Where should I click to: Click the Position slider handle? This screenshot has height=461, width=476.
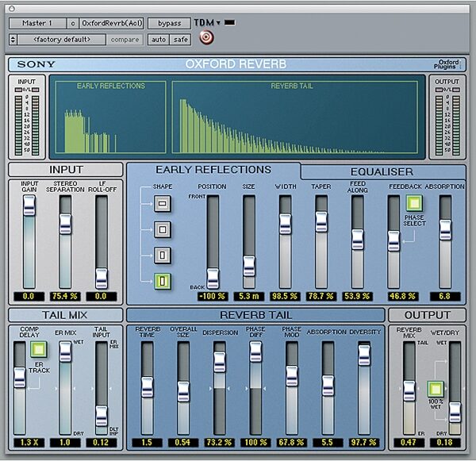point(213,279)
